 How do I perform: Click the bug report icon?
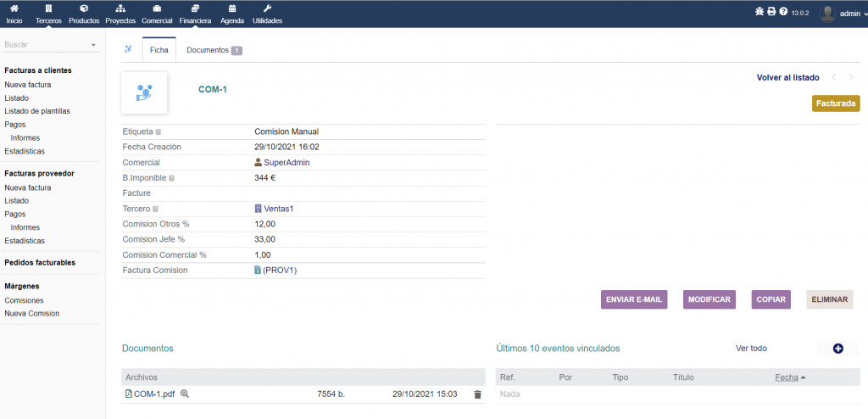(x=759, y=12)
